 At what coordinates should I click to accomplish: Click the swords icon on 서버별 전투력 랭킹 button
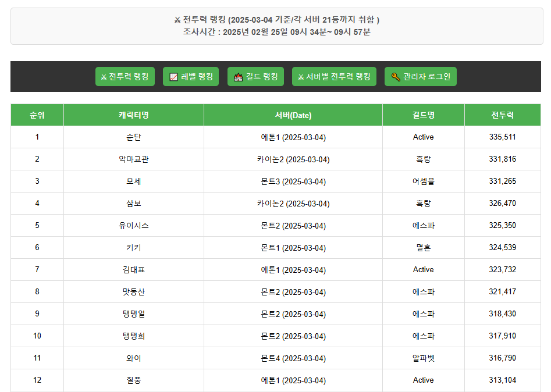[x=301, y=77]
